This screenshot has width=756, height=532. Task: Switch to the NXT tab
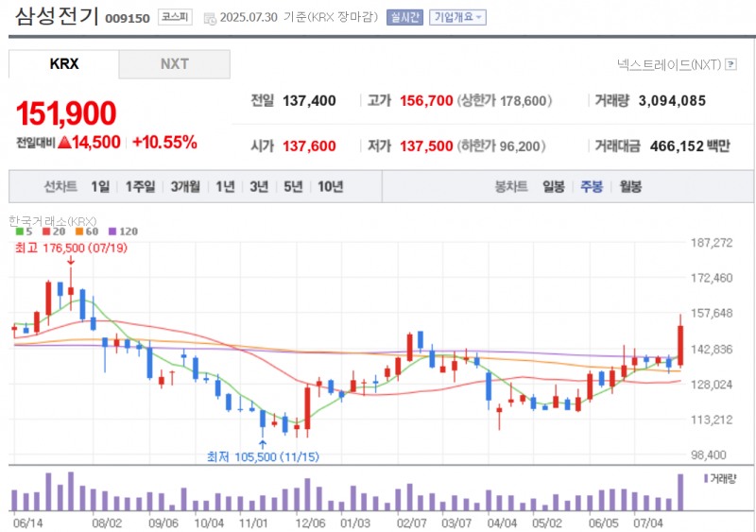[x=174, y=64]
